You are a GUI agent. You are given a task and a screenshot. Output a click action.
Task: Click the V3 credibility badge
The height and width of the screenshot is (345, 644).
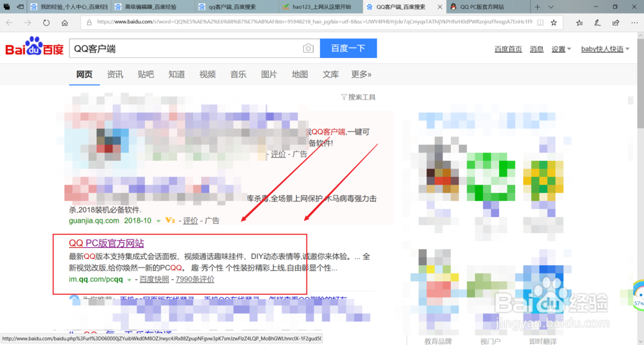tap(170, 221)
